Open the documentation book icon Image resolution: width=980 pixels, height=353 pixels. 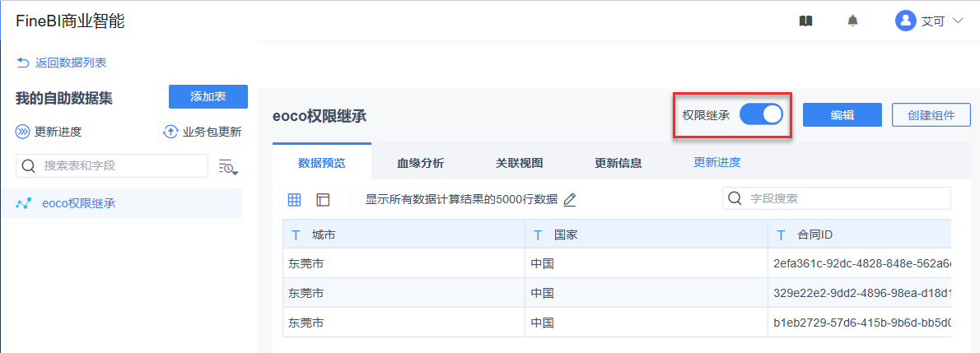click(806, 21)
